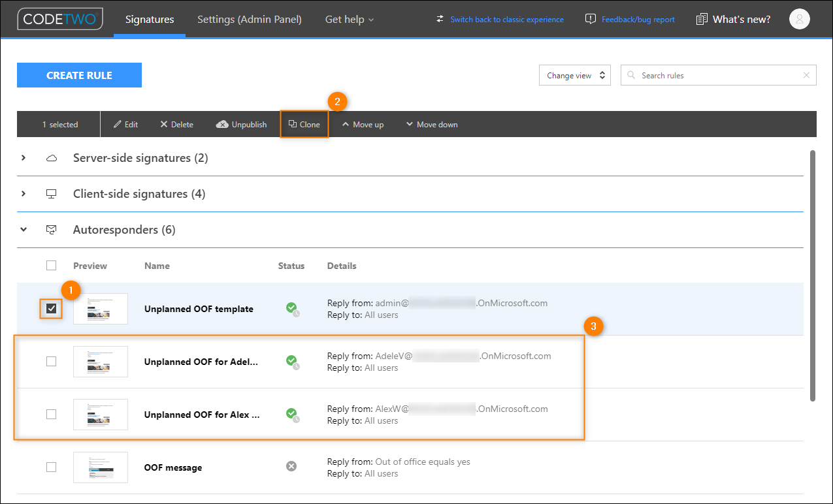Clear the search rules field with X
833x504 pixels.
(x=806, y=75)
